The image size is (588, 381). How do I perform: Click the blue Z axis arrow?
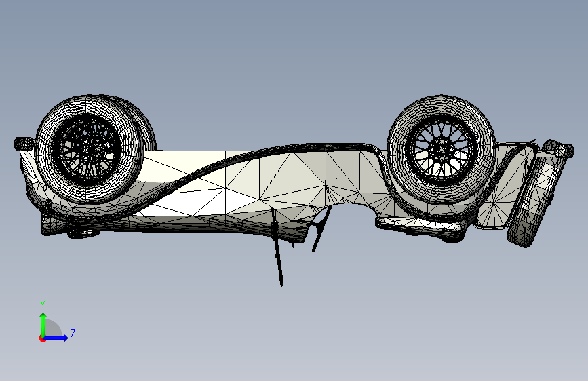pyautogui.click(x=56, y=338)
